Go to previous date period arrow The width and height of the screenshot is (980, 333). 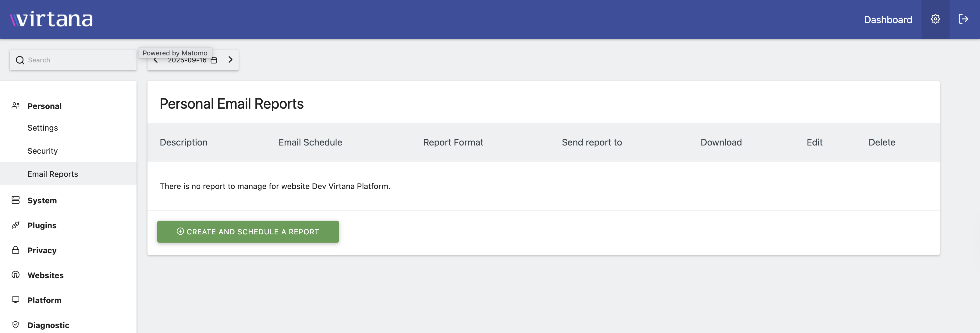(x=155, y=60)
